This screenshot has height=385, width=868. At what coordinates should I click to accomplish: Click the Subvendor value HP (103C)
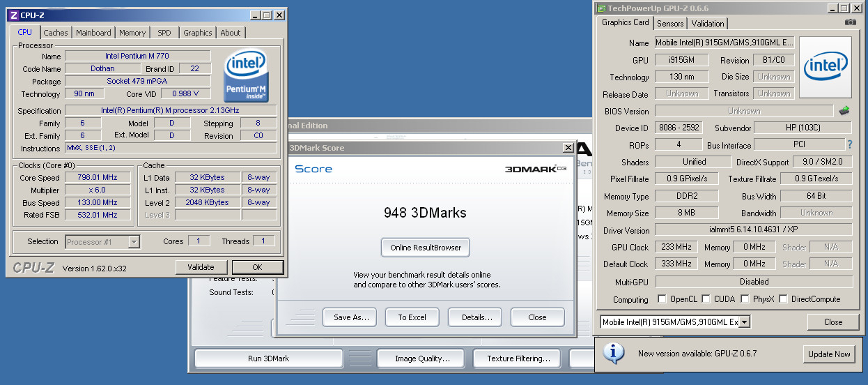click(803, 128)
